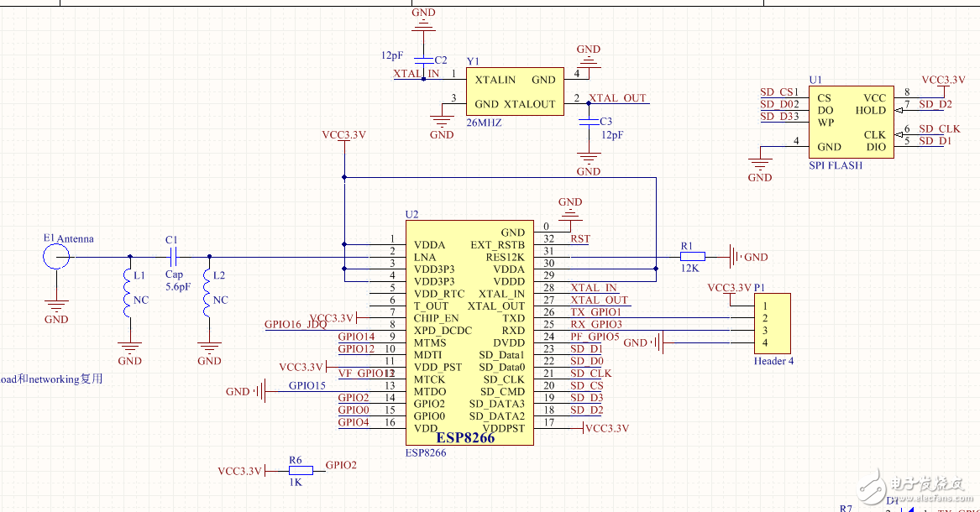Image resolution: width=980 pixels, height=512 pixels.
Task: Click VCC3.3V power port at ESP8266 pin 17
Action: coord(606,428)
